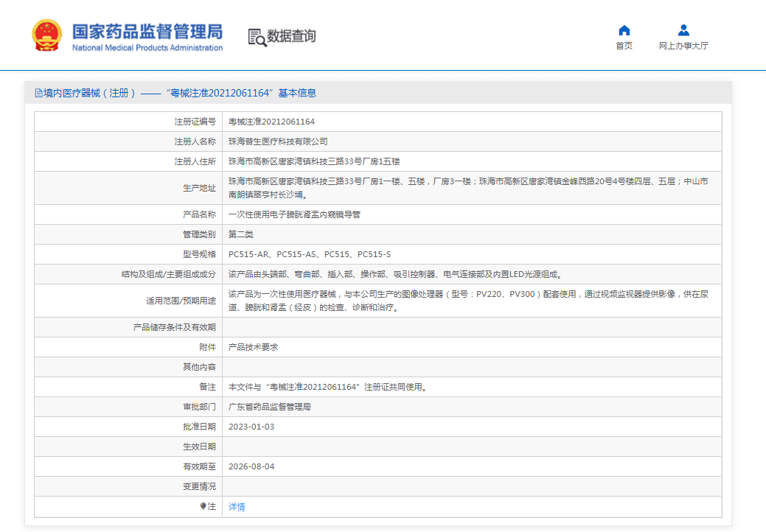Click the 有效期至 row label
The height and width of the screenshot is (532, 766).
pos(199,466)
